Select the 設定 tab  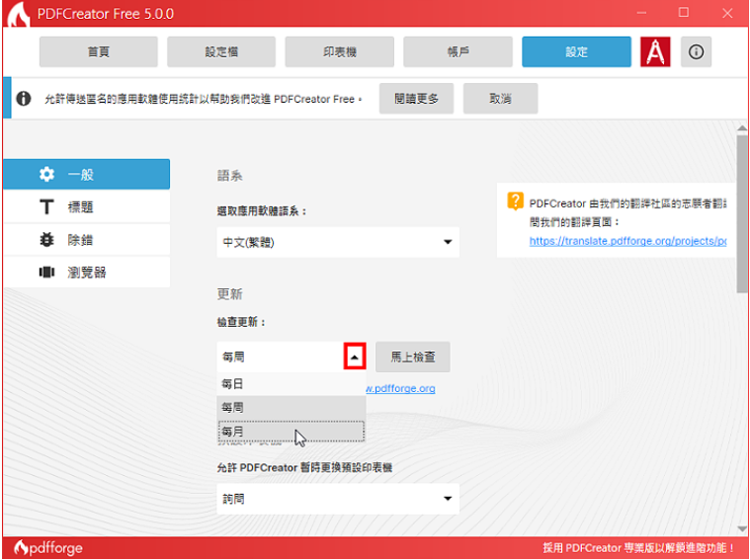576,51
